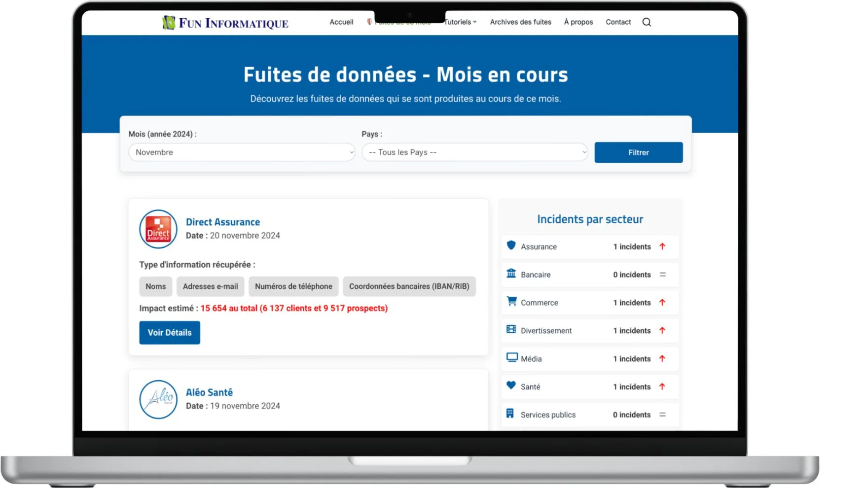The image size is (868, 488).
Task: Click the date 20 novembre 2024
Action: coord(245,236)
